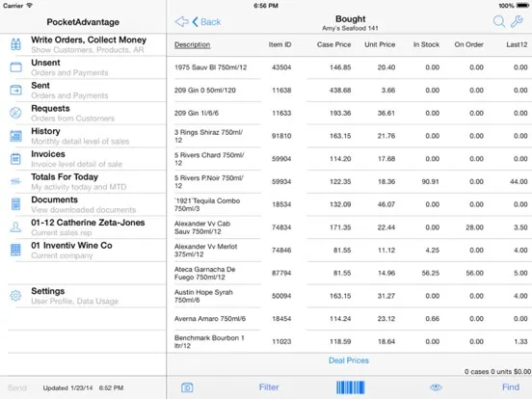The image size is (532, 399).
Task: Tap unit price 46.07
Action: (x=386, y=204)
